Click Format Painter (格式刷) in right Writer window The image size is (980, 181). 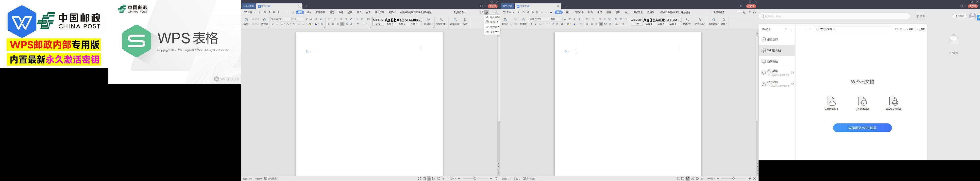coord(523,21)
